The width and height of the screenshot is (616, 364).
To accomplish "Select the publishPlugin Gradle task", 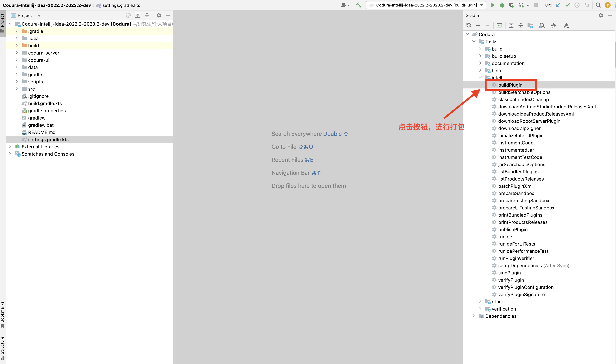I will click(513, 229).
